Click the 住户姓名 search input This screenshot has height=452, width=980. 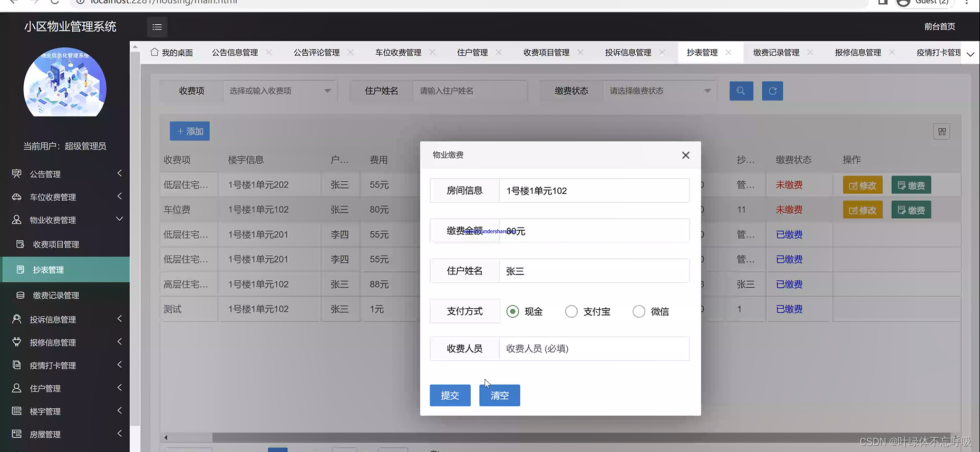pos(470,91)
